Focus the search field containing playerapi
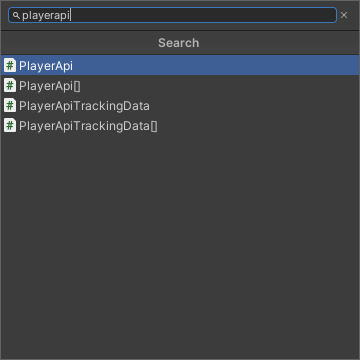 tap(172, 15)
